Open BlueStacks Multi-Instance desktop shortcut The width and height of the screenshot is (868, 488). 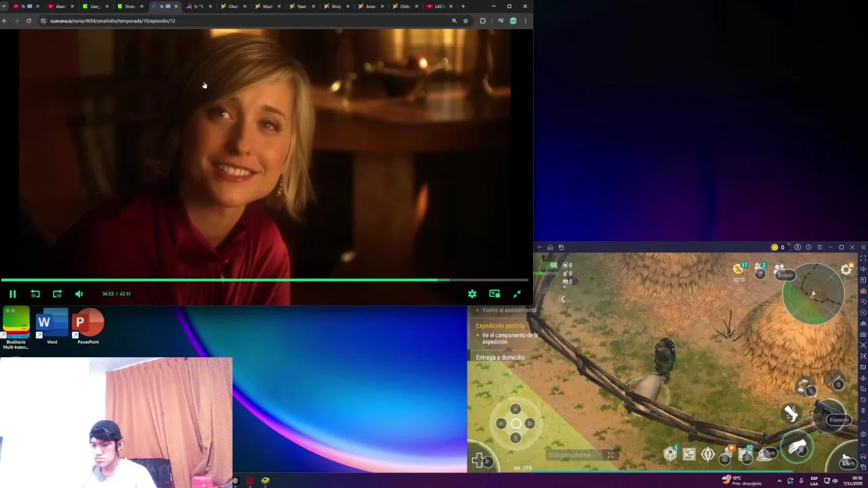coord(16,327)
